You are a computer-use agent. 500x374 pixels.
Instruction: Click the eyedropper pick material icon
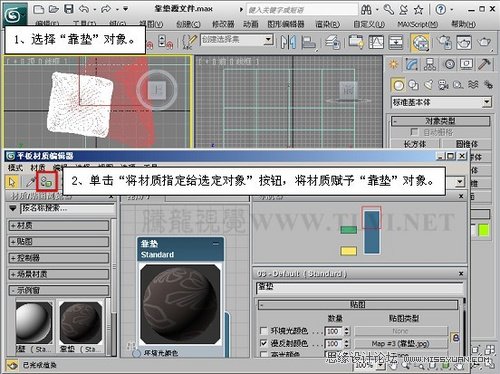point(31,182)
